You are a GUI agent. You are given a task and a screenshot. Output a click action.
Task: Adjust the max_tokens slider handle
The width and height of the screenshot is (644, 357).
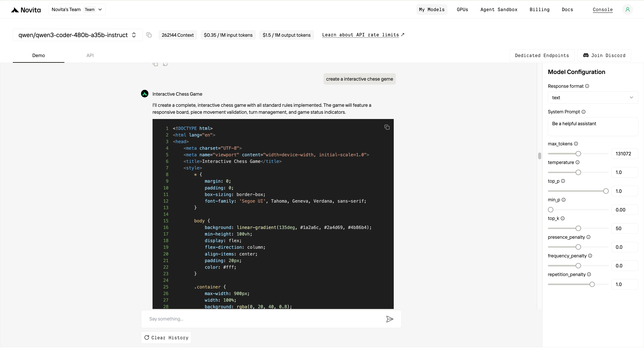coord(578,154)
